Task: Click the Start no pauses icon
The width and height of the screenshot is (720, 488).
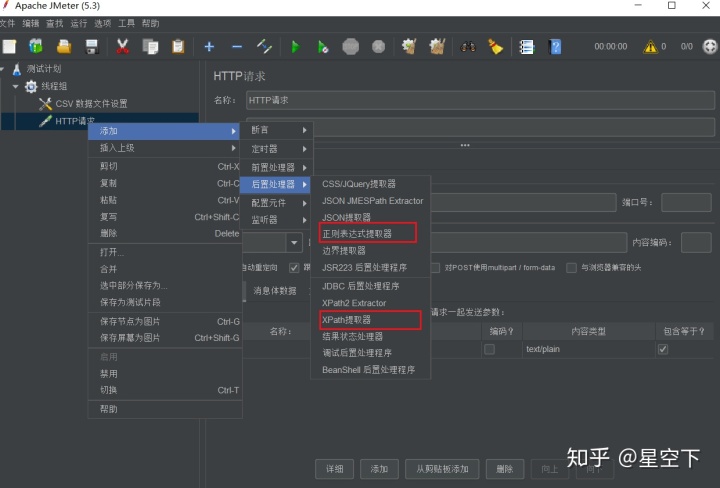Action: (323, 47)
